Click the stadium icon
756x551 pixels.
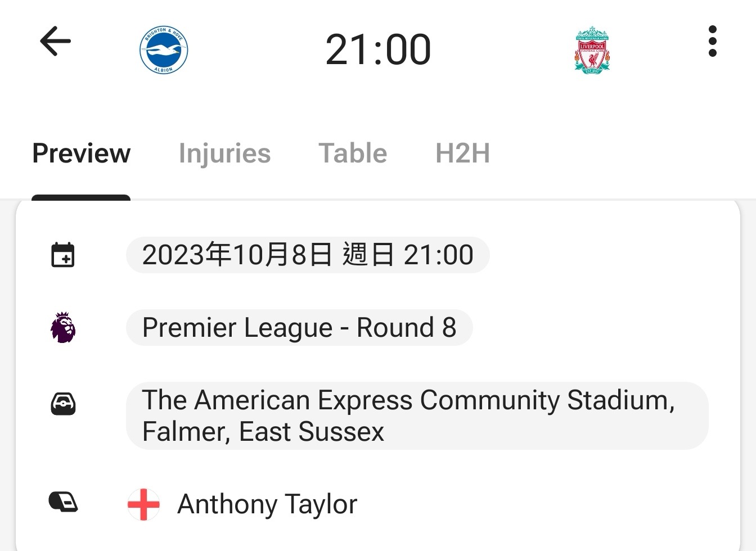[x=63, y=404]
